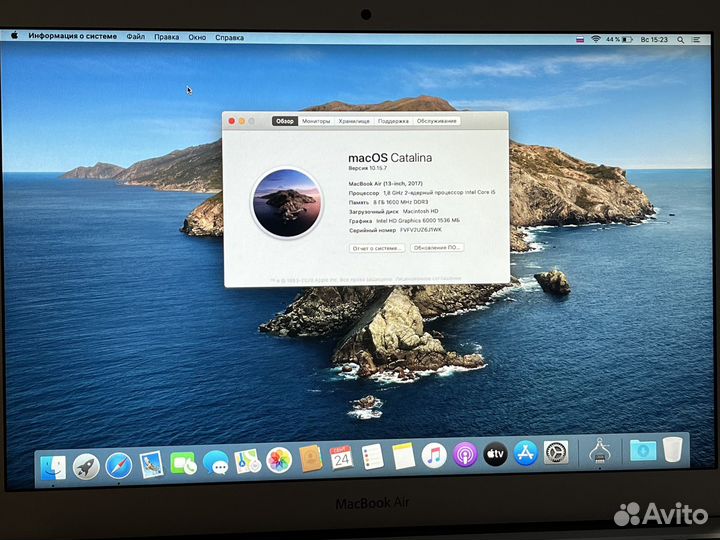Open Apple TV app in Dock

point(495,454)
